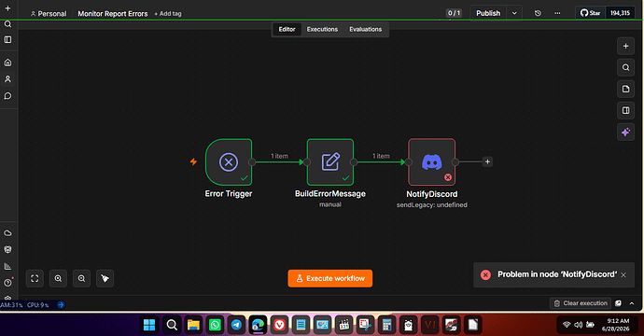Image resolution: width=644 pixels, height=336 pixels.
Task: Tidy up the workflow with broom icon
Action: (x=105, y=278)
